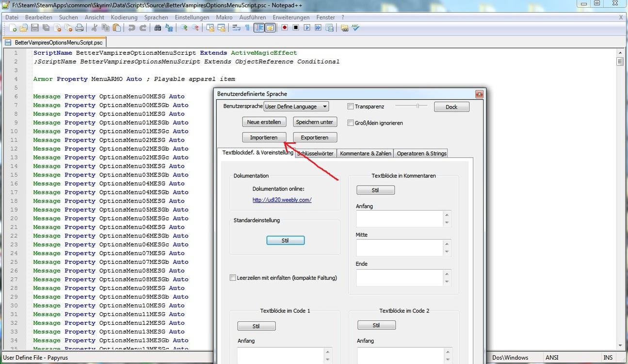Screen dimensions: 628x364
Task: Select the Operatoren & Strings tab
Action: point(421,153)
